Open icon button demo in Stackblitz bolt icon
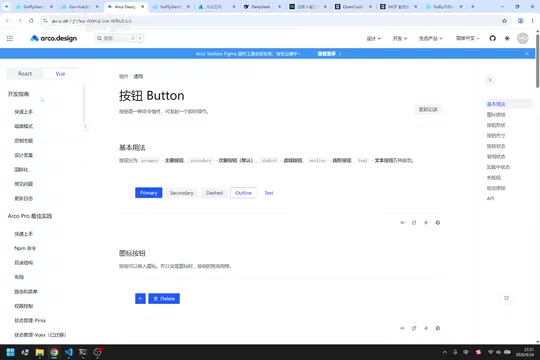 [x=426, y=328]
